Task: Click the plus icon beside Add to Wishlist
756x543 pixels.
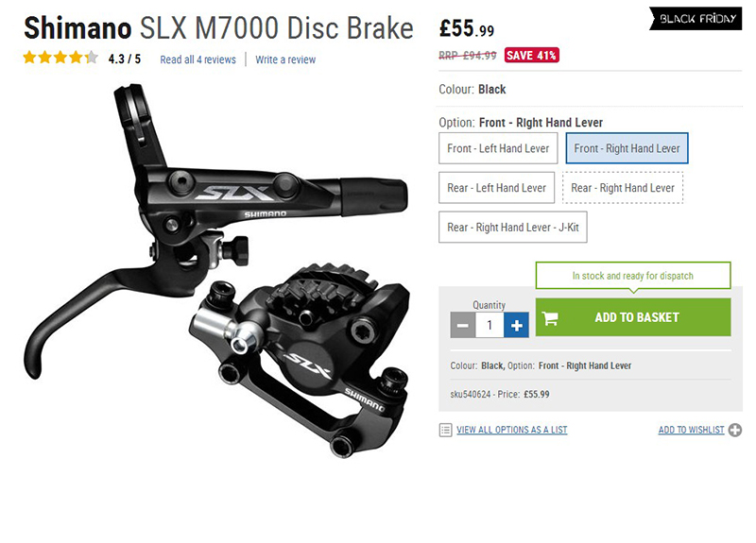Action: click(735, 430)
